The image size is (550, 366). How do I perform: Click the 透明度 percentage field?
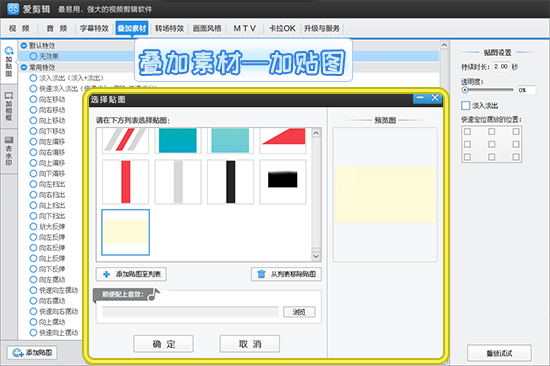pos(526,90)
